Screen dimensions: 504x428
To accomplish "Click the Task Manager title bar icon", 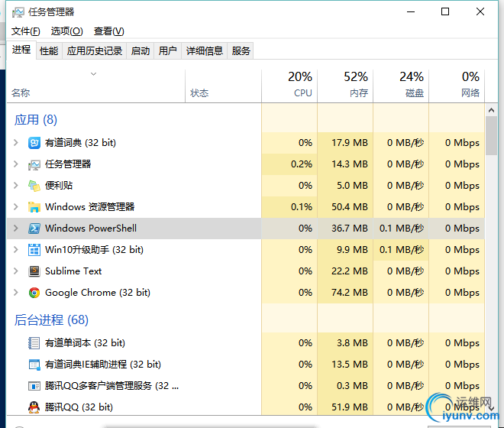I will pos(18,12).
